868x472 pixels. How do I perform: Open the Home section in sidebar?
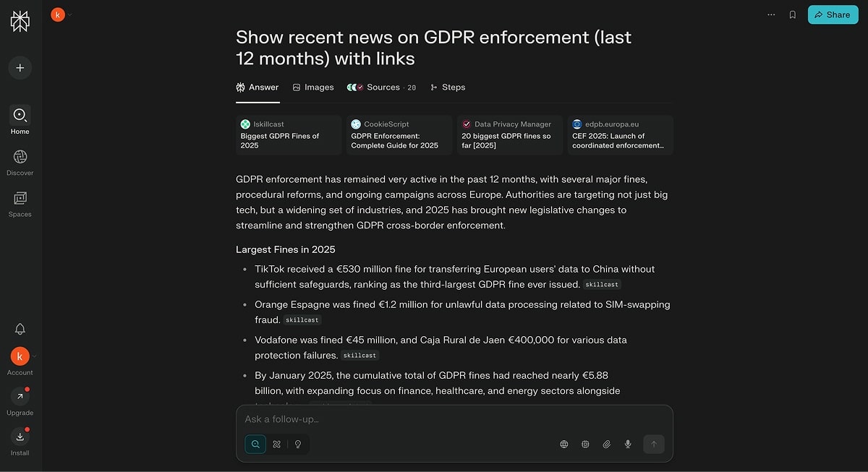(x=20, y=120)
